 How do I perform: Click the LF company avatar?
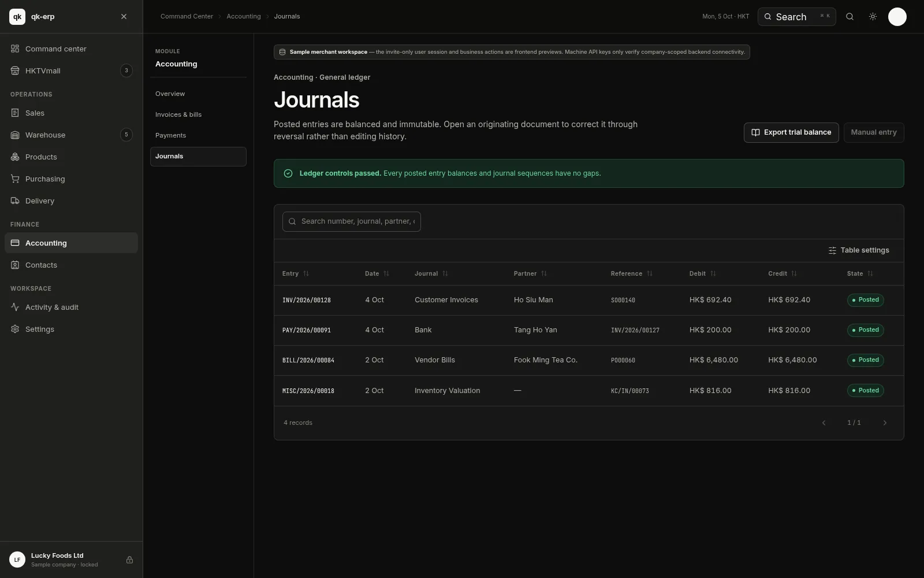(x=17, y=560)
